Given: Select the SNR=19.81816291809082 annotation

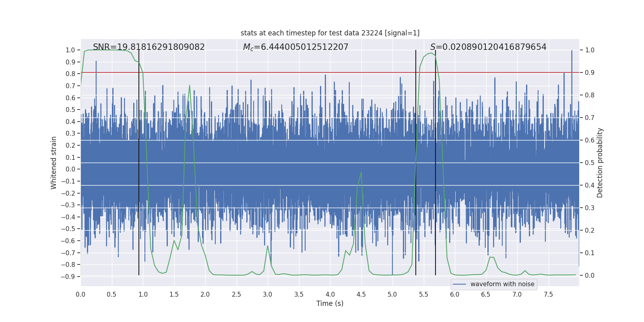Looking at the screenshot, I should point(149,47).
